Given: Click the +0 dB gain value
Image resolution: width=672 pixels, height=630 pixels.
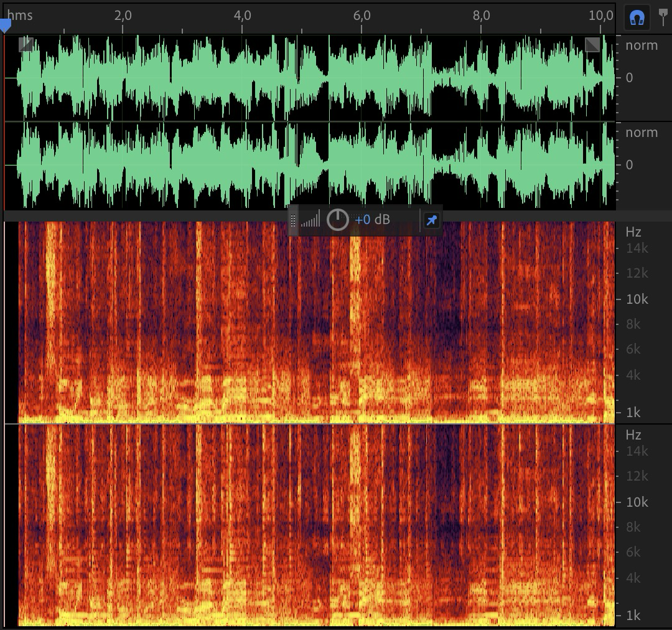Looking at the screenshot, I should pyautogui.click(x=372, y=220).
